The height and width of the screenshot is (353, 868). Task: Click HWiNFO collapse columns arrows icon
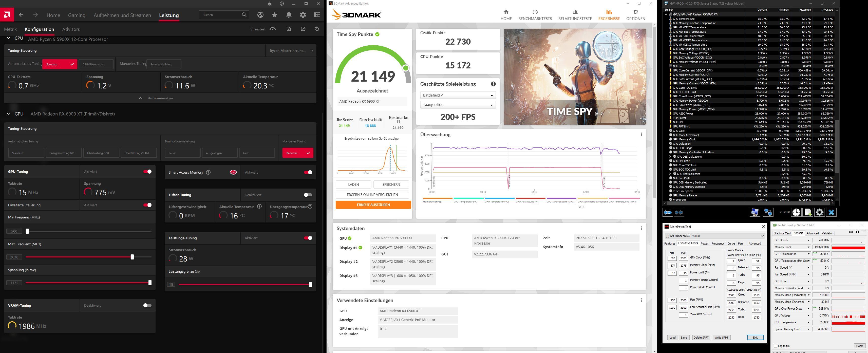[x=679, y=212]
